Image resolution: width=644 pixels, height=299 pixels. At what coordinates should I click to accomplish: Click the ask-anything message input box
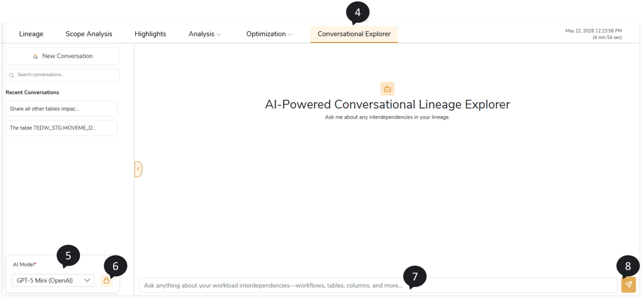(378, 285)
